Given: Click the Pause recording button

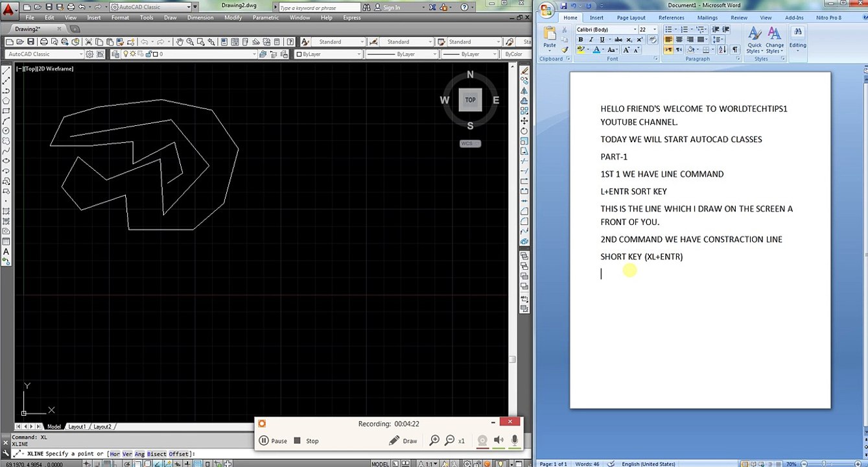Looking at the screenshot, I should point(273,441).
